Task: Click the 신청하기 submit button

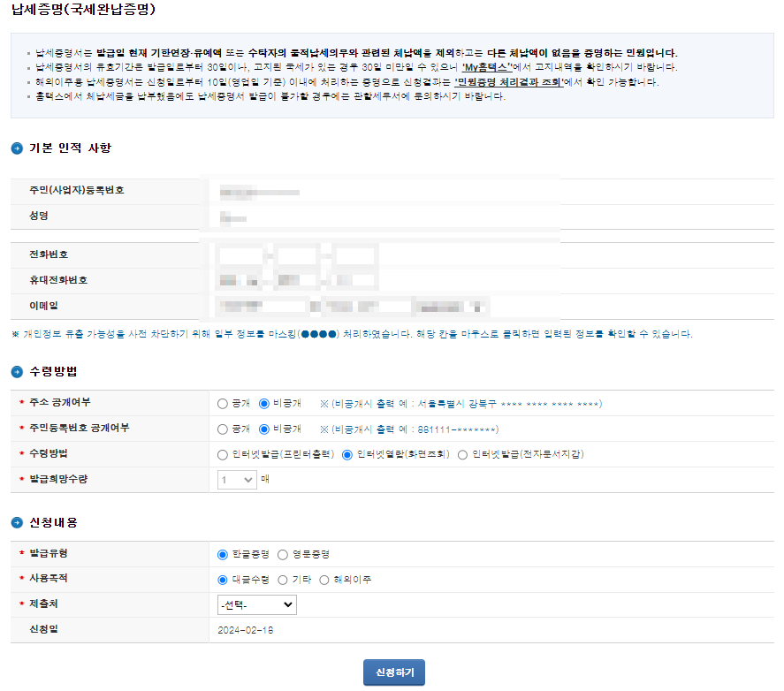Action: tap(393, 672)
